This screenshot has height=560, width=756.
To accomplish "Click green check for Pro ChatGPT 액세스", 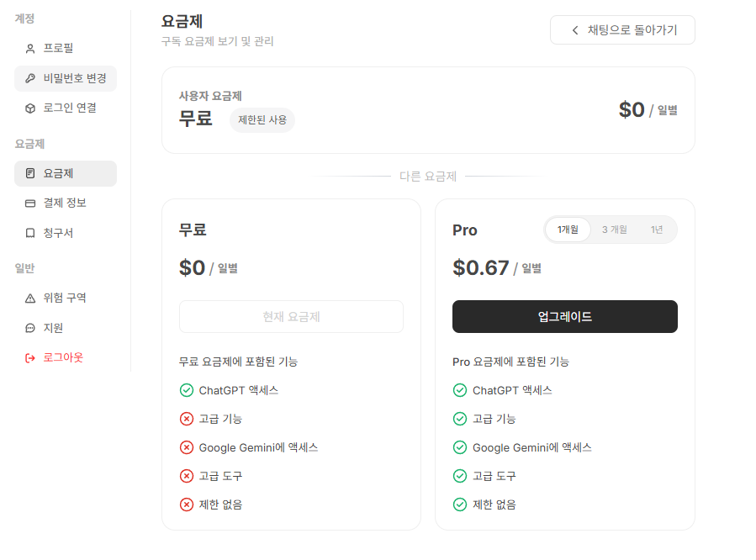I will 460,390.
